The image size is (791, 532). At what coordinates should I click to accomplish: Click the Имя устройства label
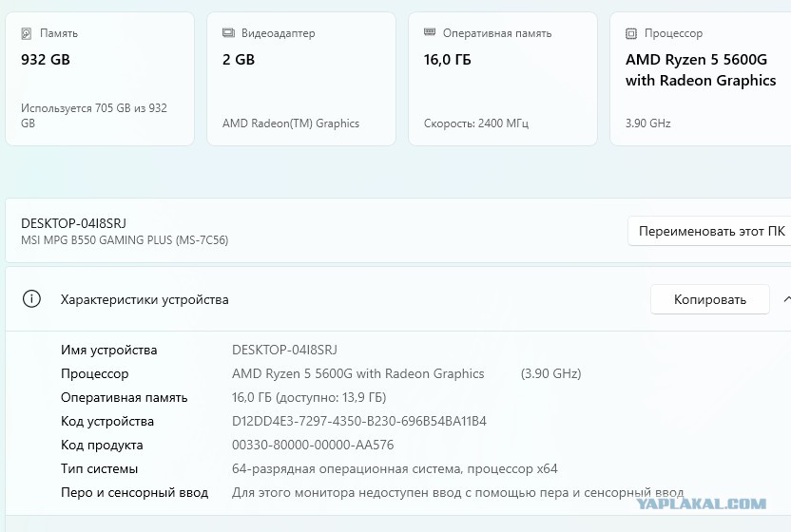(x=109, y=350)
